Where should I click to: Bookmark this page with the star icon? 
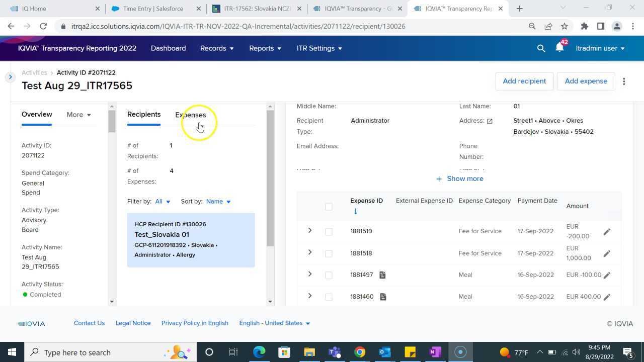[x=565, y=26]
